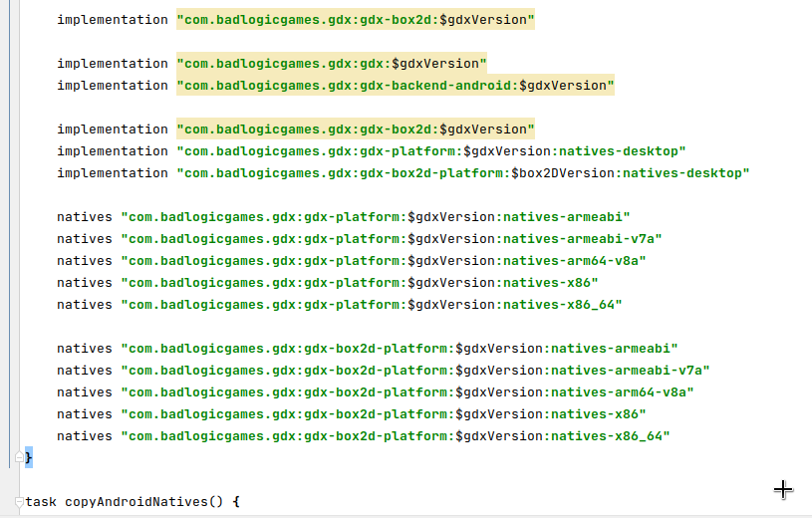Collapse the block at the closing brace fold marker
The height and width of the screenshot is (518, 812).
19,457
